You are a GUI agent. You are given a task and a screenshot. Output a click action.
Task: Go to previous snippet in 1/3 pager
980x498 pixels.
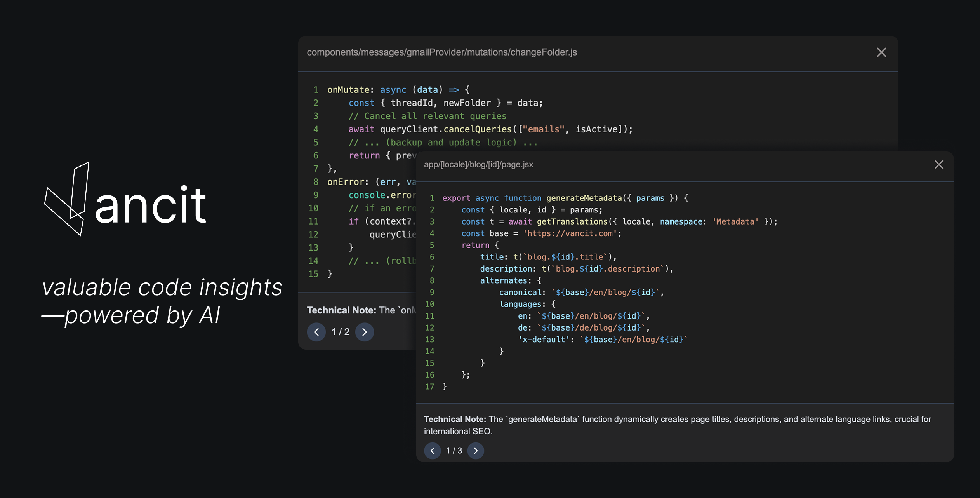(x=432, y=451)
